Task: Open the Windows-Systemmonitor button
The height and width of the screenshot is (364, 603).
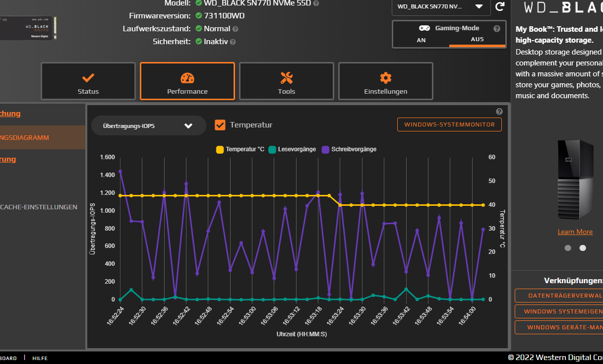Action: pos(449,124)
